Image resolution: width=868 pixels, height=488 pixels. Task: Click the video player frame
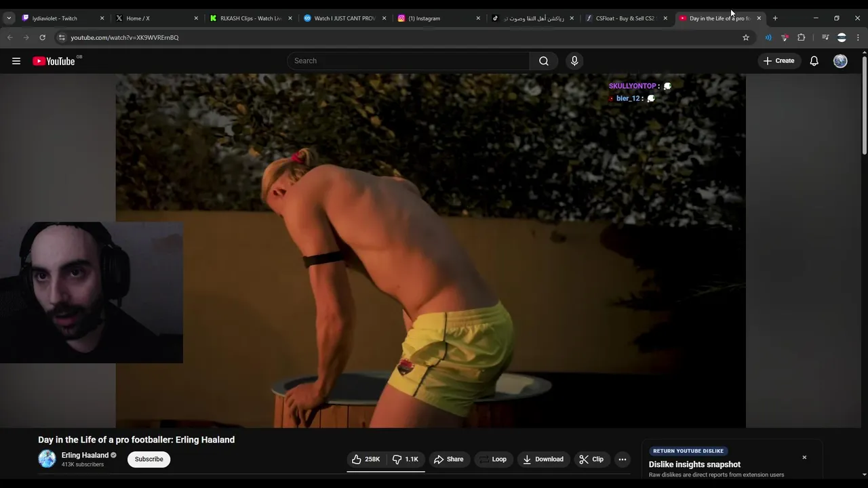click(x=431, y=251)
